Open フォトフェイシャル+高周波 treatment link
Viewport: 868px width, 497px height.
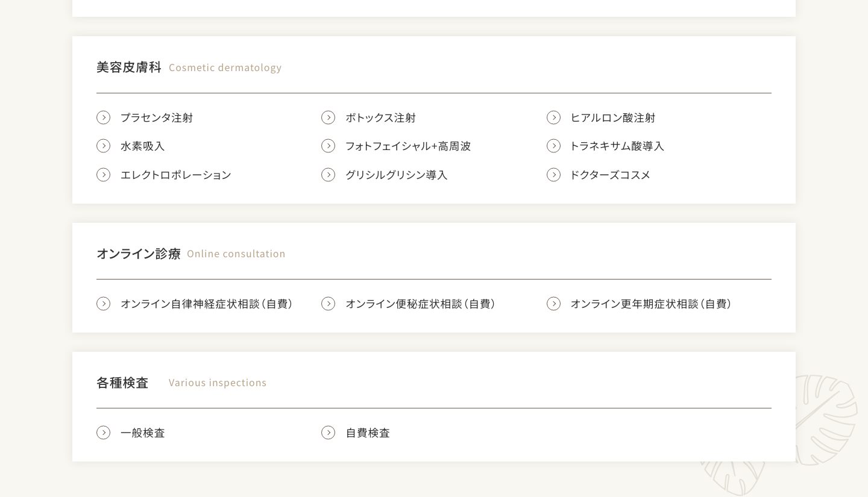tap(408, 146)
